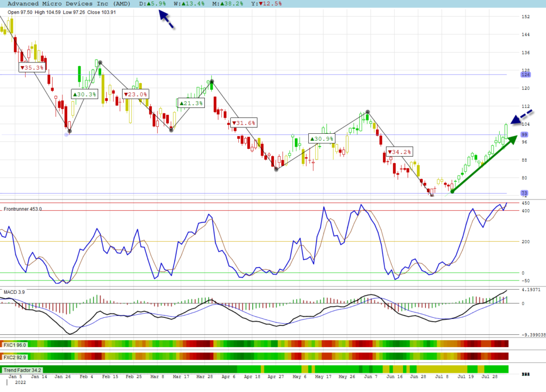This screenshot has width=546, height=392.
Task: Click the 80 price axis value
Action: [525, 178]
